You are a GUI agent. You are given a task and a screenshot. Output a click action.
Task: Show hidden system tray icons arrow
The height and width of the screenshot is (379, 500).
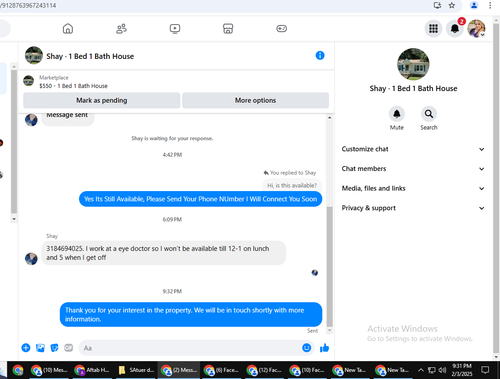tap(421, 370)
